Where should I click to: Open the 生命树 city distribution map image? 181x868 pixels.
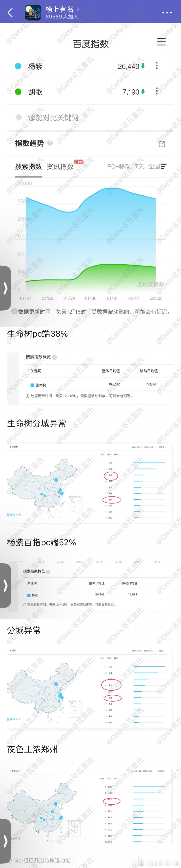90,483
